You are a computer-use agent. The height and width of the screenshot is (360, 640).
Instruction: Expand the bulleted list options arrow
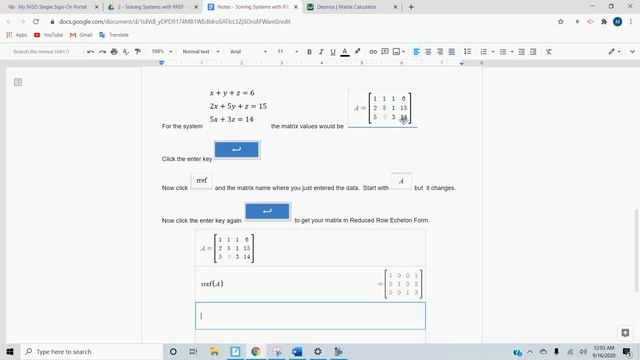pyautogui.click(x=512, y=51)
